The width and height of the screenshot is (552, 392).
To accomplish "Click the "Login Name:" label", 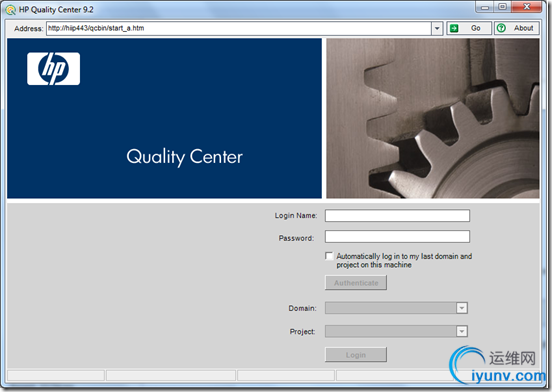I will pyautogui.click(x=296, y=216).
